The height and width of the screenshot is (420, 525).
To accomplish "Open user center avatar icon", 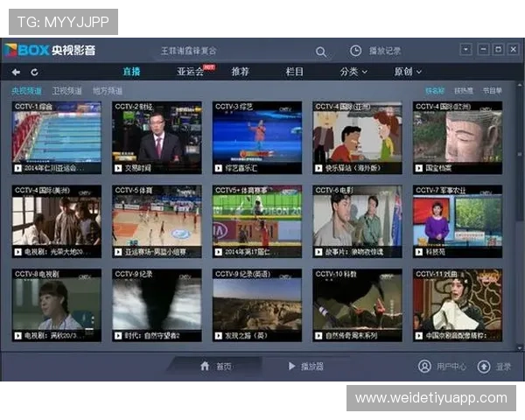I will click(424, 366).
